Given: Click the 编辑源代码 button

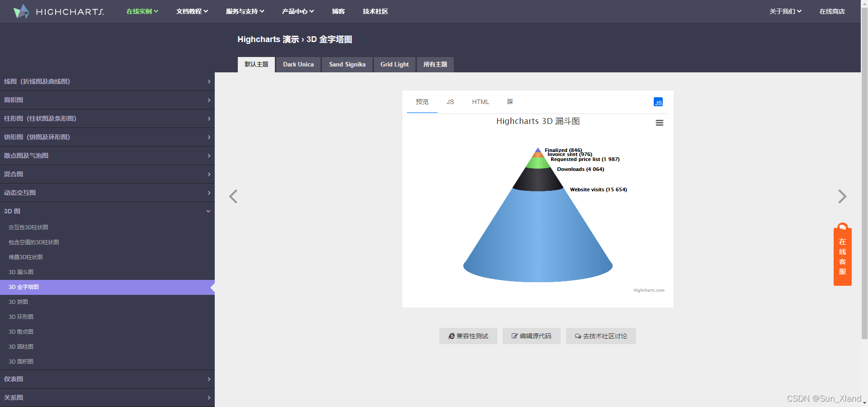Looking at the screenshot, I should [532, 336].
